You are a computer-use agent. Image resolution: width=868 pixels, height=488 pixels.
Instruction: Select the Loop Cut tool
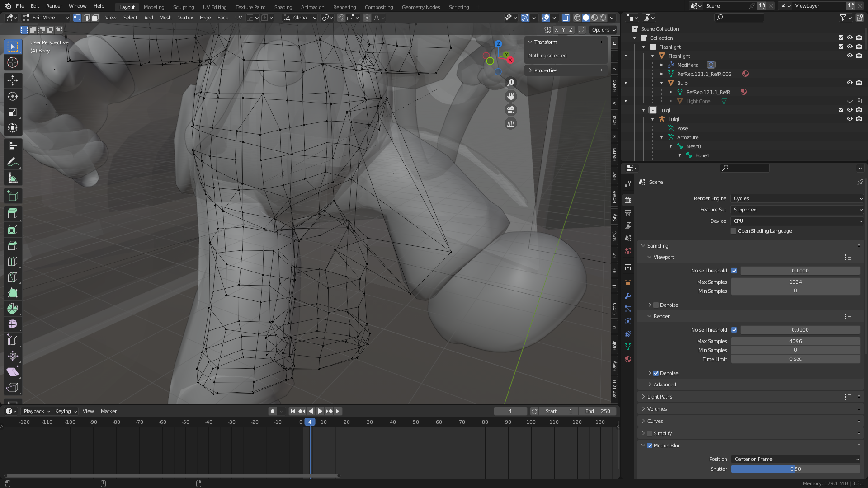pos(13,261)
